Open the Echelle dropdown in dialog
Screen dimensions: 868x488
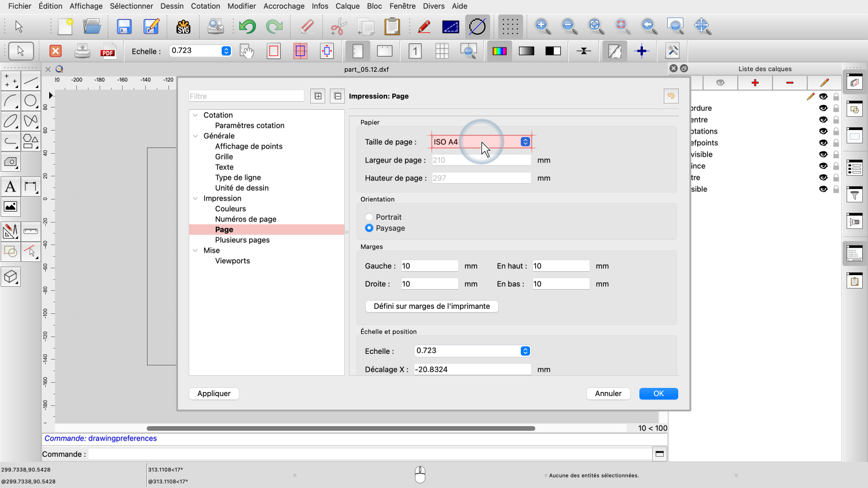point(525,351)
